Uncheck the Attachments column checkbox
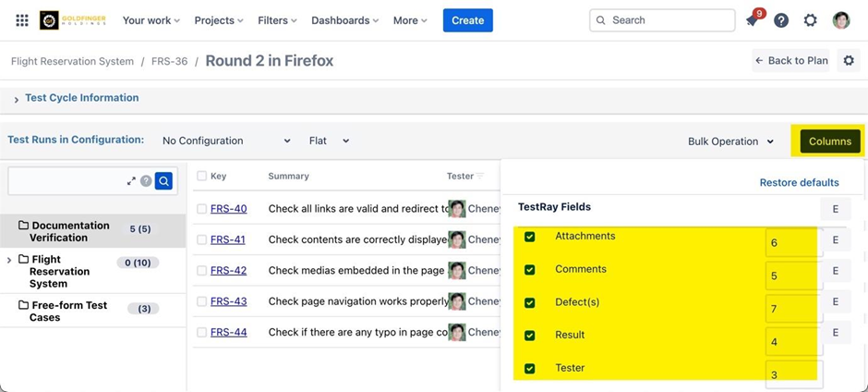 pos(529,237)
